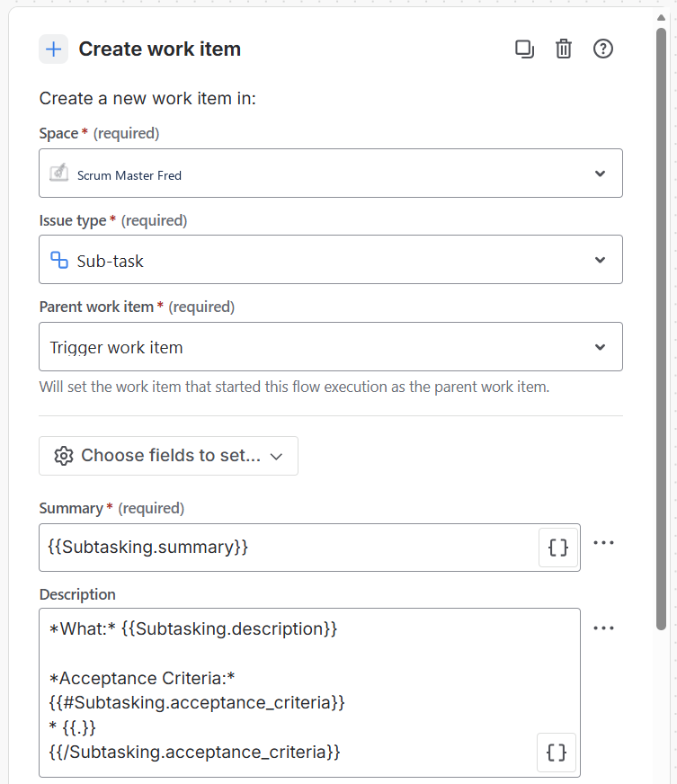Click the Description label

(x=77, y=594)
